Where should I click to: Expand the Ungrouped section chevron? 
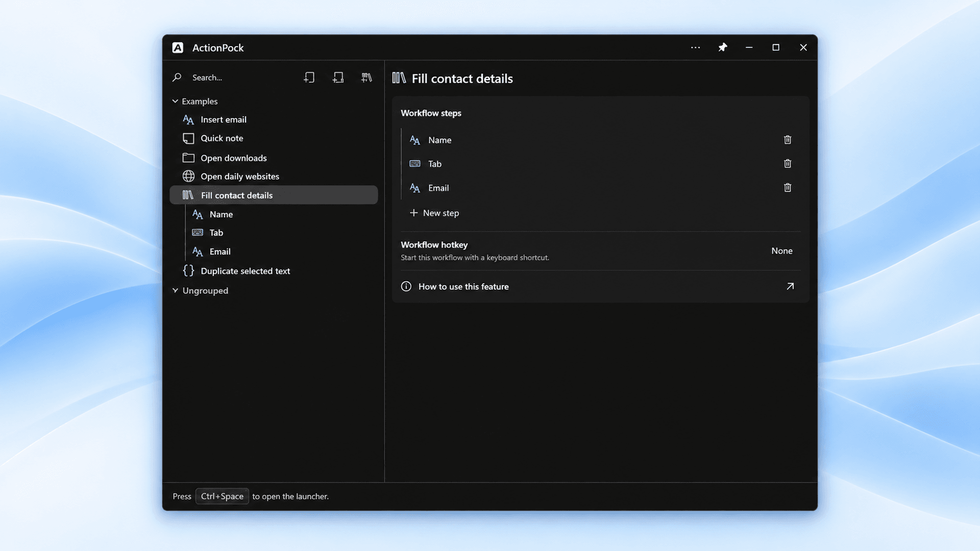pyautogui.click(x=175, y=290)
